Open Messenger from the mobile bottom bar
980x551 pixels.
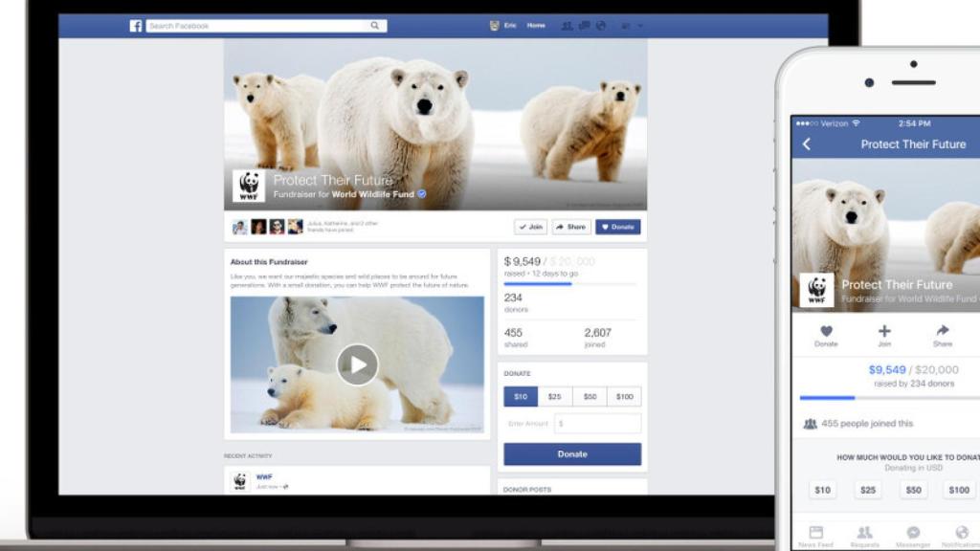(x=913, y=532)
